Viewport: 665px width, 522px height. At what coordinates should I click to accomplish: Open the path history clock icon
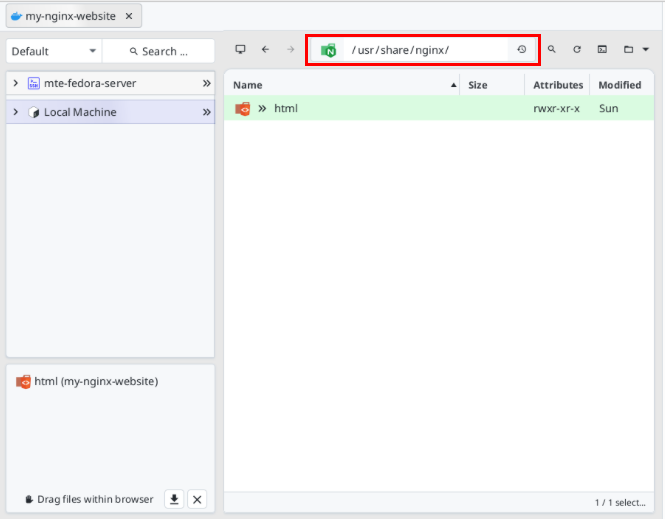tap(522, 50)
